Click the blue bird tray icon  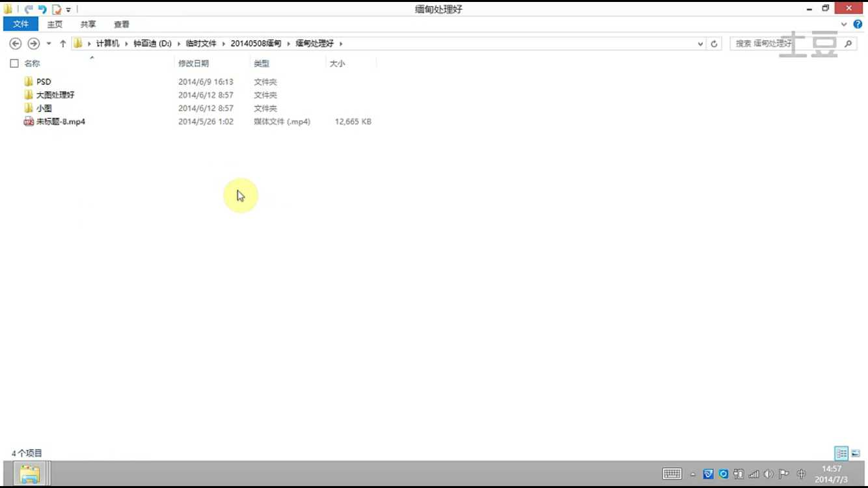tap(708, 474)
